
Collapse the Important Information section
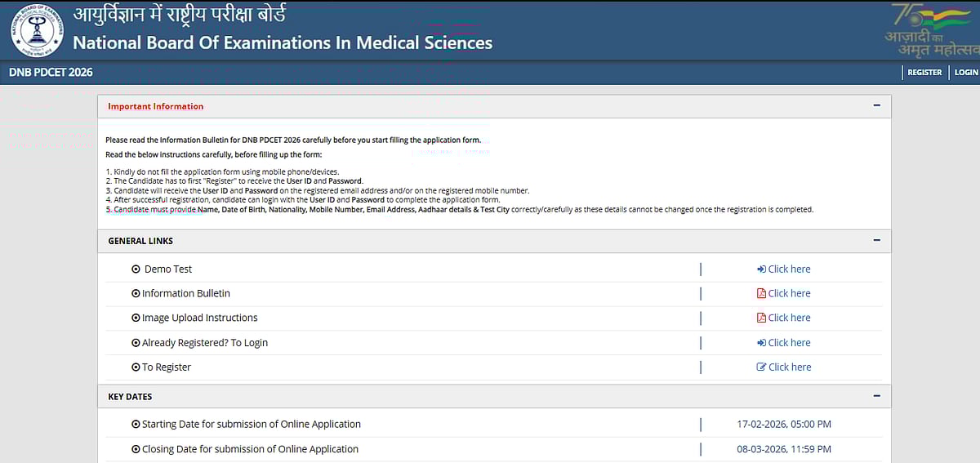876,106
